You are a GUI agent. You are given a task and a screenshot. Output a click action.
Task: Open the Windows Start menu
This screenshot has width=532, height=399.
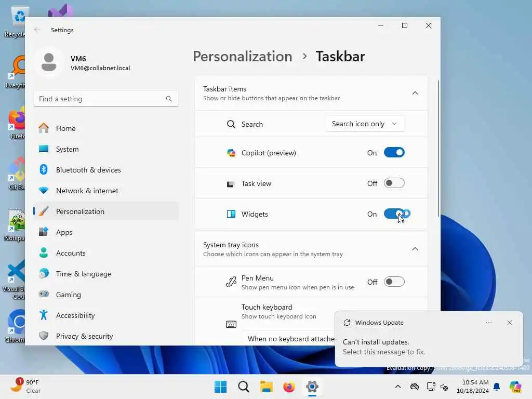[220, 387]
